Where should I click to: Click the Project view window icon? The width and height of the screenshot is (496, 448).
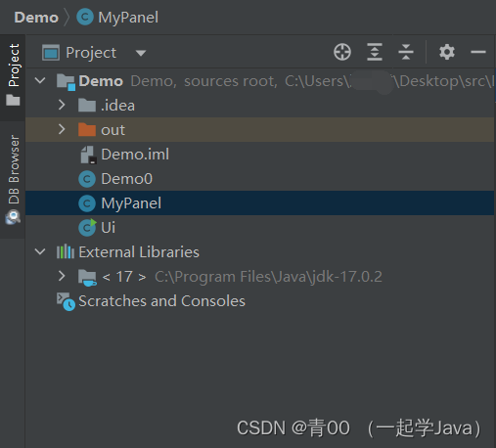(51, 53)
